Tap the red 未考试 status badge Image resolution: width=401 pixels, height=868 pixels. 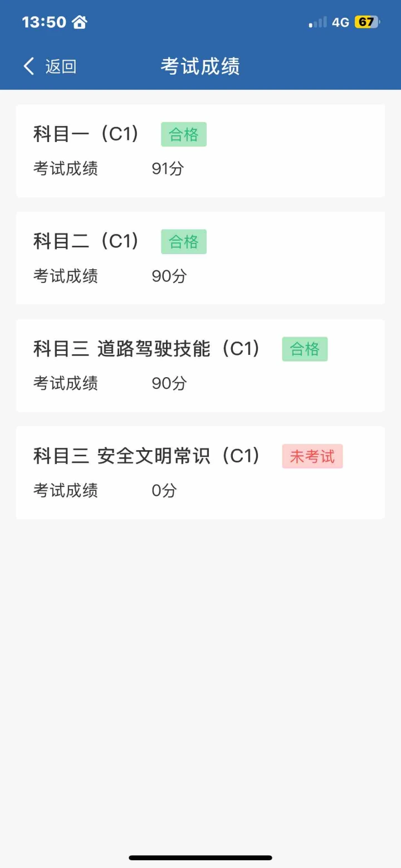pos(312,456)
